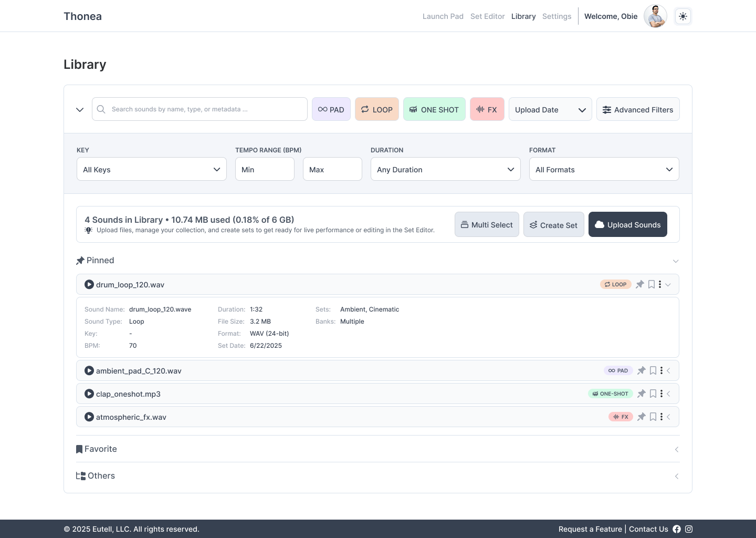Image resolution: width=756 pixels, height=538 pixels.
Task: Unpin ambient_pad_C_120.wav using its pin icon
Action: tap(641, 370)
